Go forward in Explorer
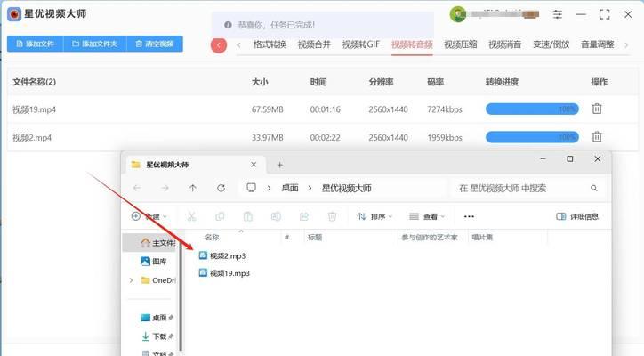 click(165, 188)
